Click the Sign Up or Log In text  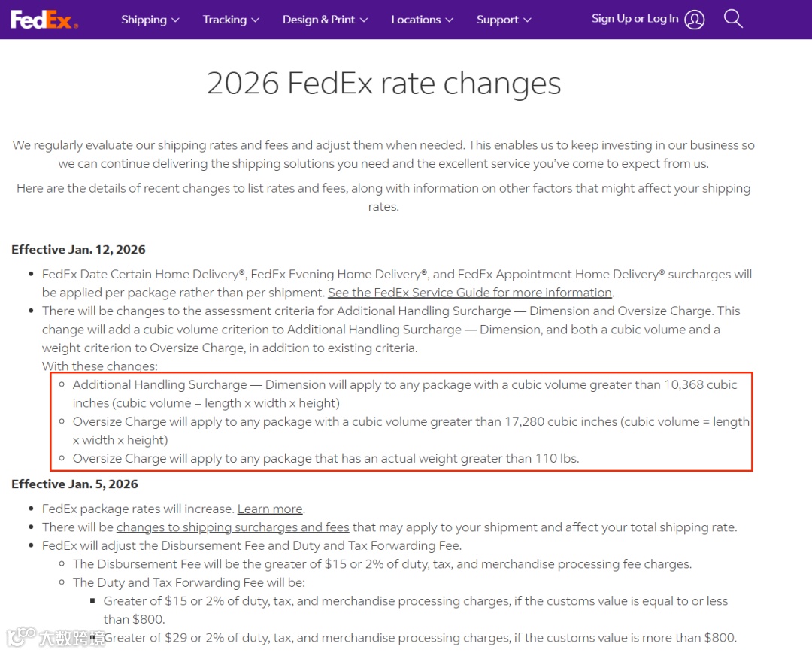[635, 19]
